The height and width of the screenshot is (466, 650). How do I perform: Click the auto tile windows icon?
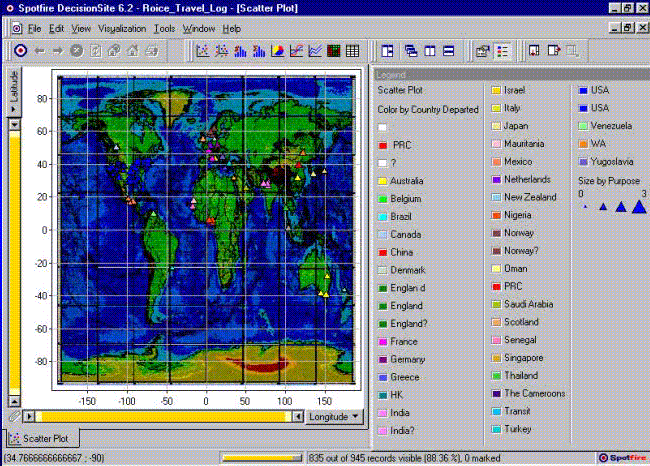tap(387, 51)
